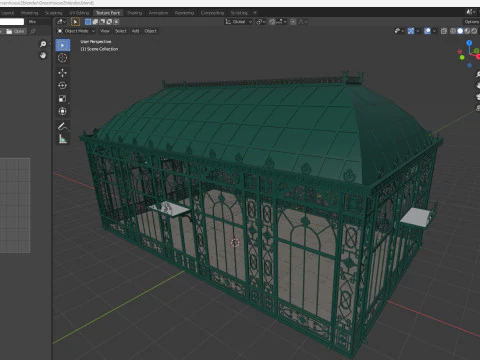
Task: Click the Open image button
Action: 16,31
